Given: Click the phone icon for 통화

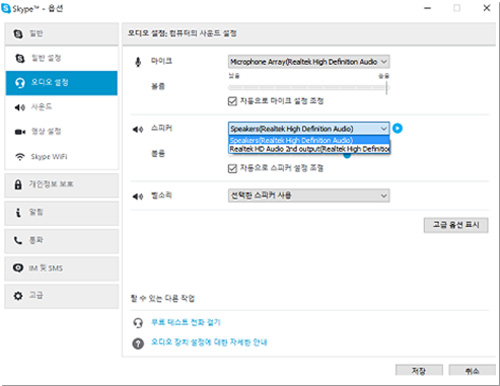Looking at the screenshot, I should [18, 240].
